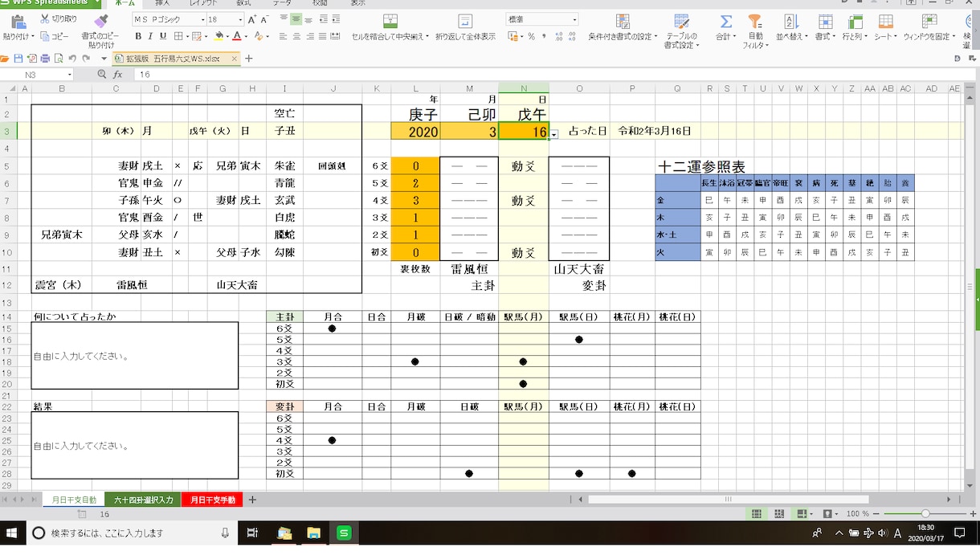Viewport: 980px width, 555px height.
Task: Click the print icon in quick access bar
Action: 46,59
